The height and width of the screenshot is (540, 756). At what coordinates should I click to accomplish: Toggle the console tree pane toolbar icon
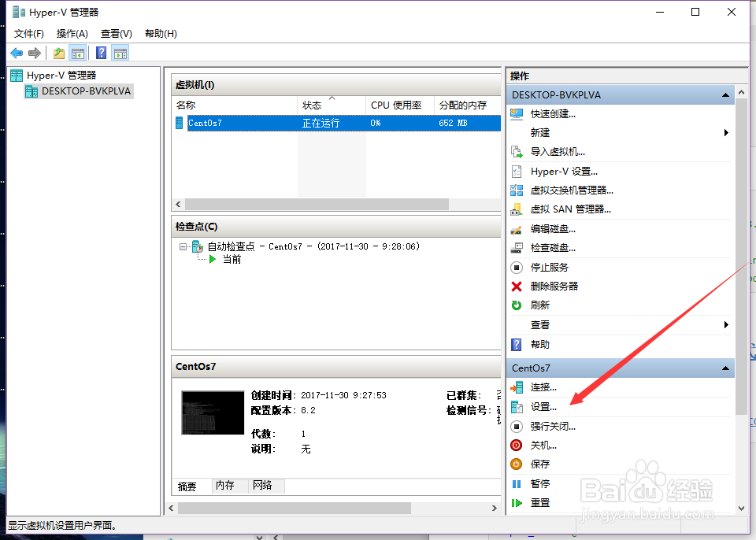point(78,53)
